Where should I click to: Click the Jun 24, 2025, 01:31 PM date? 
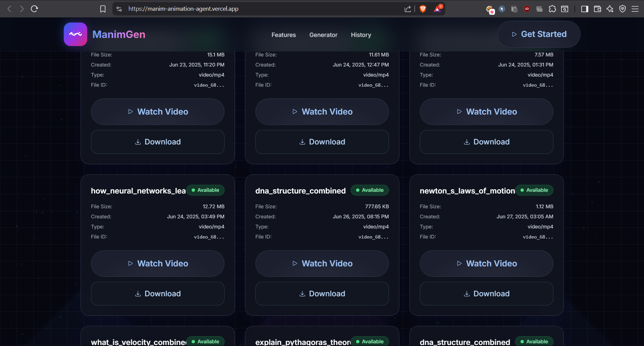pyautogui.click(x=526, y=65)
